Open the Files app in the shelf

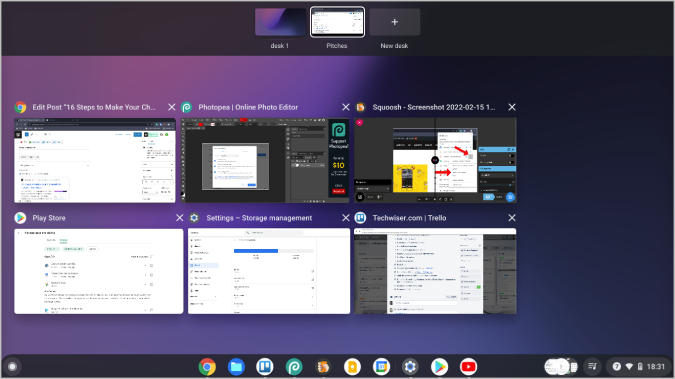pyautogui.click(x=236, y=367)
